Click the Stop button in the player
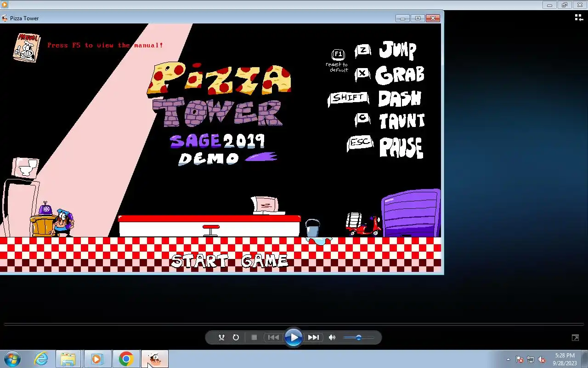The height and width of the screenshot is (368, 588). pyautogui.click(x=254, y=338)
